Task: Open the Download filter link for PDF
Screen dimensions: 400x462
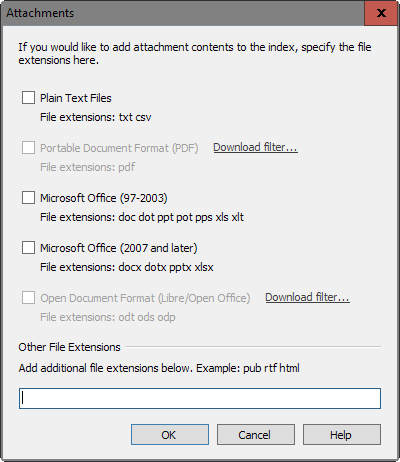Action: click(255, 147)
